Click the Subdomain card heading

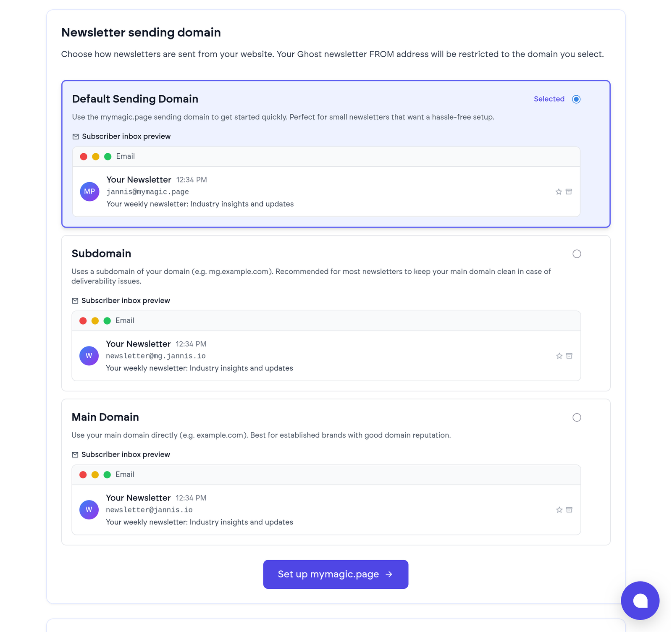[x=101, y=254]
